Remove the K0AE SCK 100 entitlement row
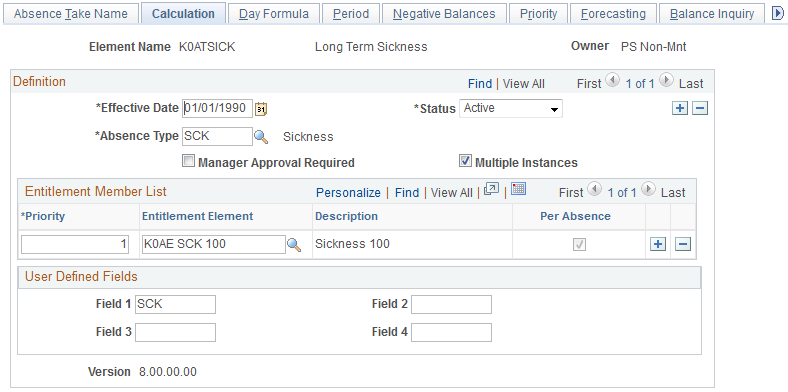The height and width of the screenshot is (392, 788). coord(683,244)
